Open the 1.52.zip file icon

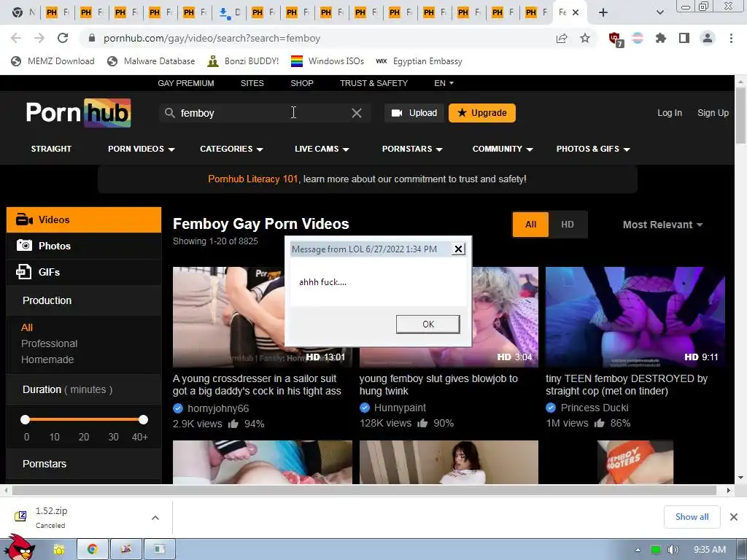click(20, 516)
